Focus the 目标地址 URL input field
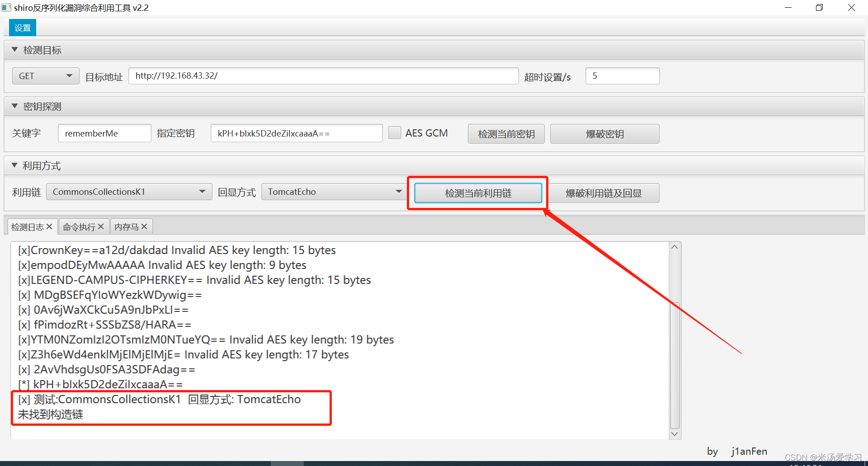868x466 pixels. (323, 76)
